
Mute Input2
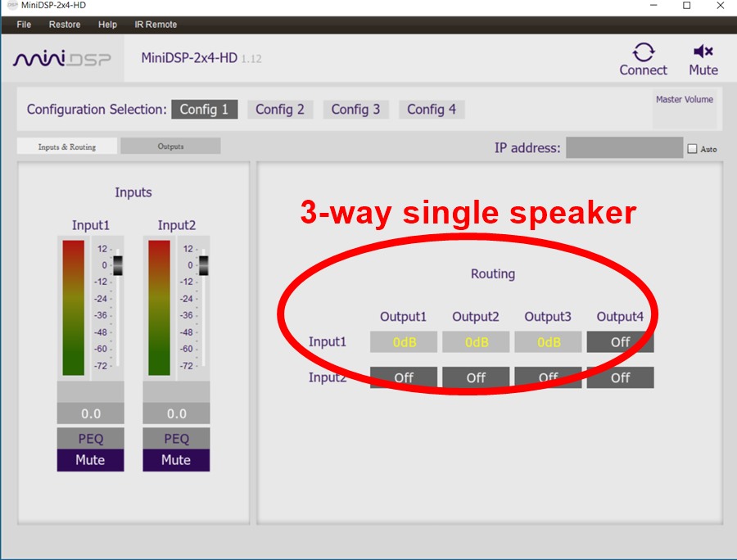coord(176,460)
